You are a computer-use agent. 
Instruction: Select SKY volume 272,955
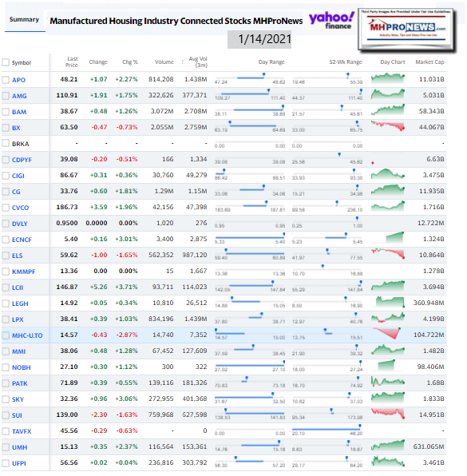(161, 399)
